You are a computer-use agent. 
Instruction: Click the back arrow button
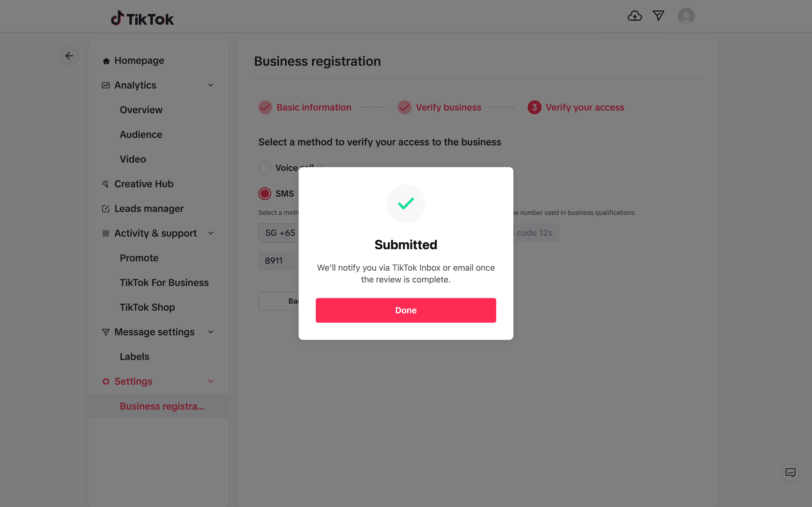tap(69, 56)
